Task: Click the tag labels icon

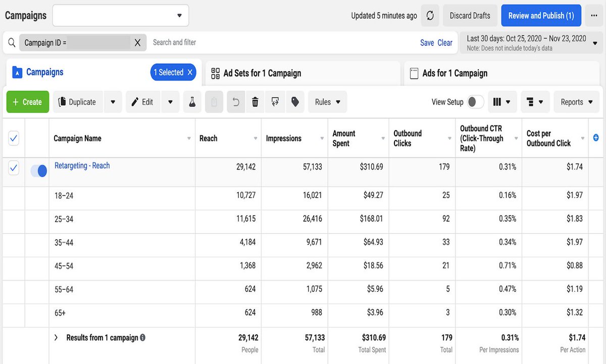Action: point(294,101)
